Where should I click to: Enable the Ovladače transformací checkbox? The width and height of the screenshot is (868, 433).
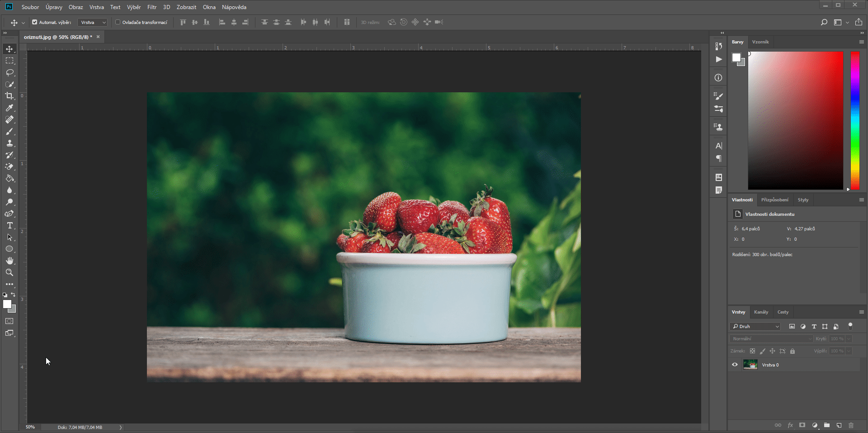pyautogui.click(x=118, y=22)
